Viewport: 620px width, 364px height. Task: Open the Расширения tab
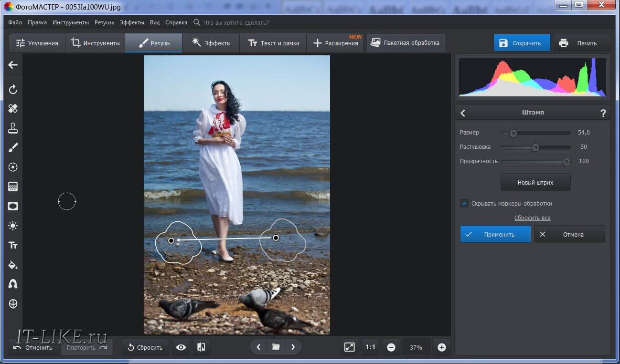pos(335,43)
